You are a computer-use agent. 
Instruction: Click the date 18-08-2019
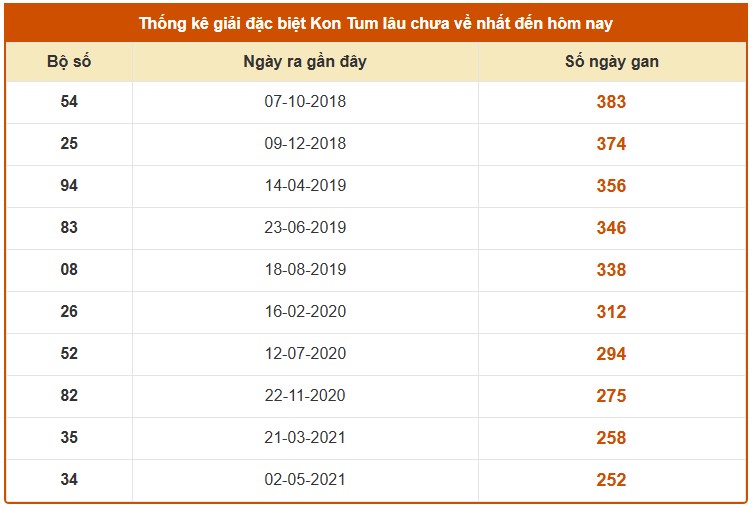[x=305, y=270]
